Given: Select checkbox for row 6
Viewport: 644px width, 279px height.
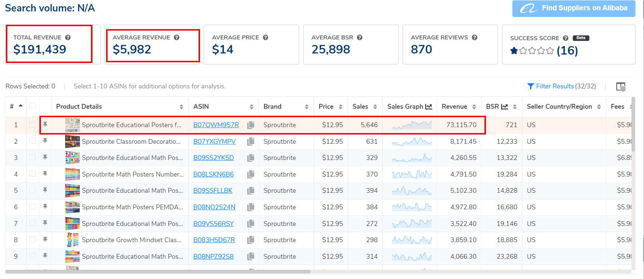Looking at the screenshot, I should point(33,206).
